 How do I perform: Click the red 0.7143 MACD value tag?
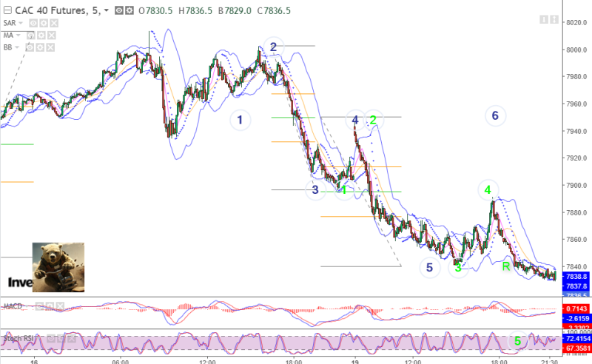click(x=576, y=309)
